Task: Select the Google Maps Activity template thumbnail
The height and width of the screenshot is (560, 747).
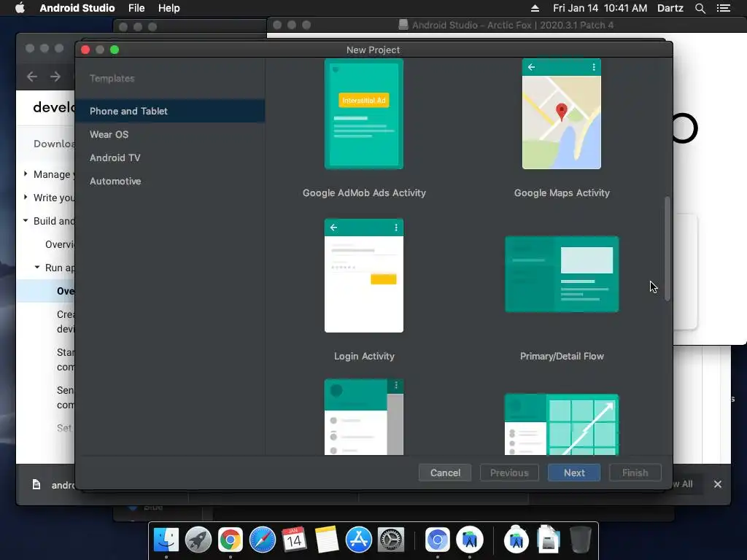Action: pos(562,114)
